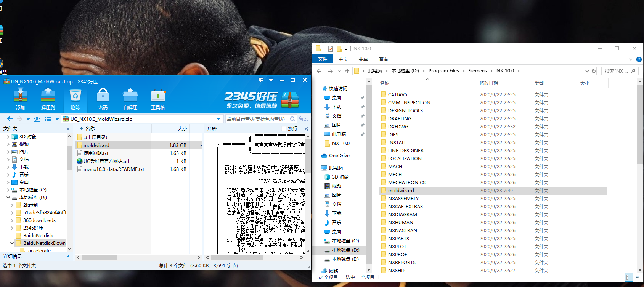Toggle the 详细信息 details panel arrow

pos(68,257)
